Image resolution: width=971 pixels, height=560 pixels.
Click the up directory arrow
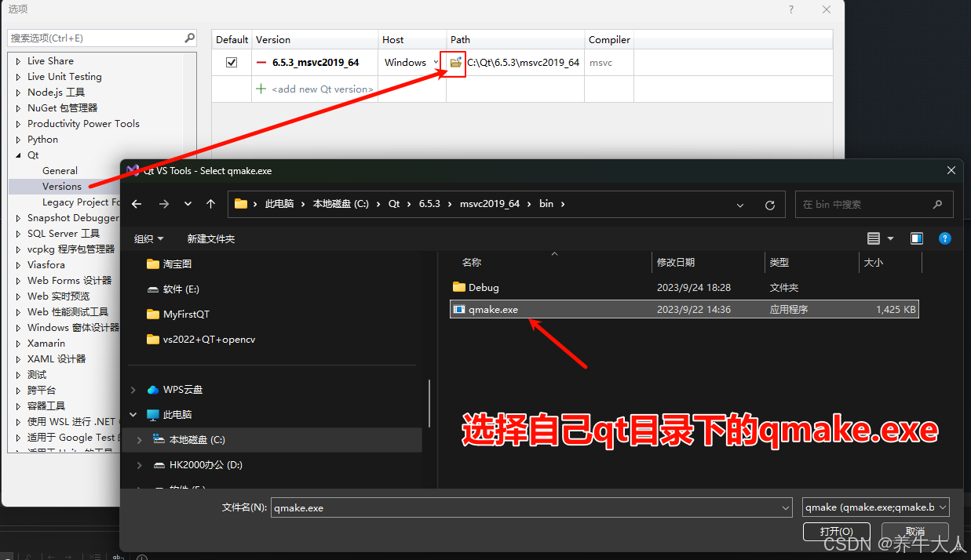210,204
